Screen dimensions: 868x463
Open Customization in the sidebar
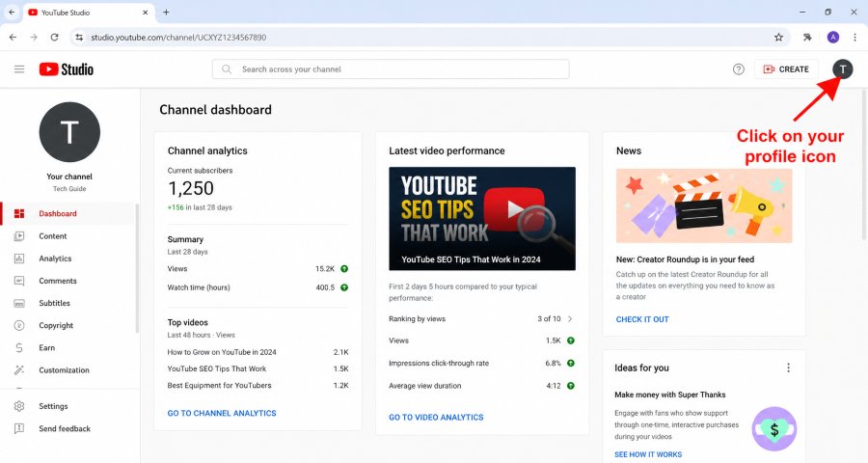pyautogui.click(x=68, y=370)
